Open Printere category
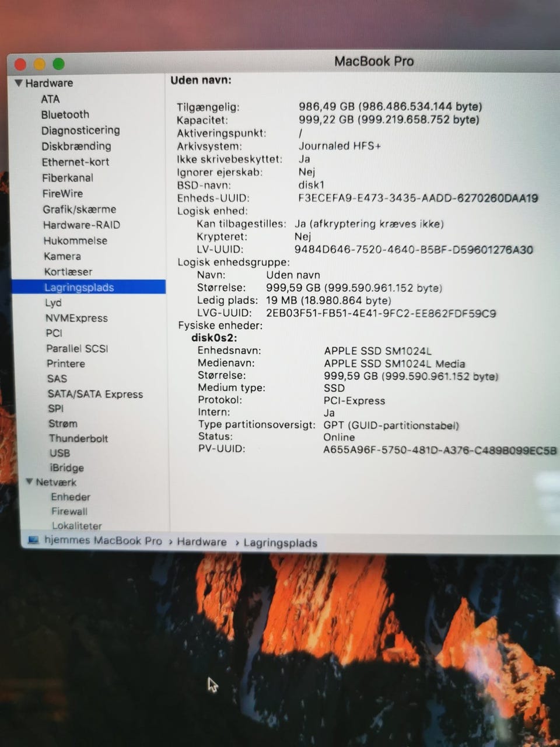Viewport: 560px width, 747px height. click(x=66, y=364)
